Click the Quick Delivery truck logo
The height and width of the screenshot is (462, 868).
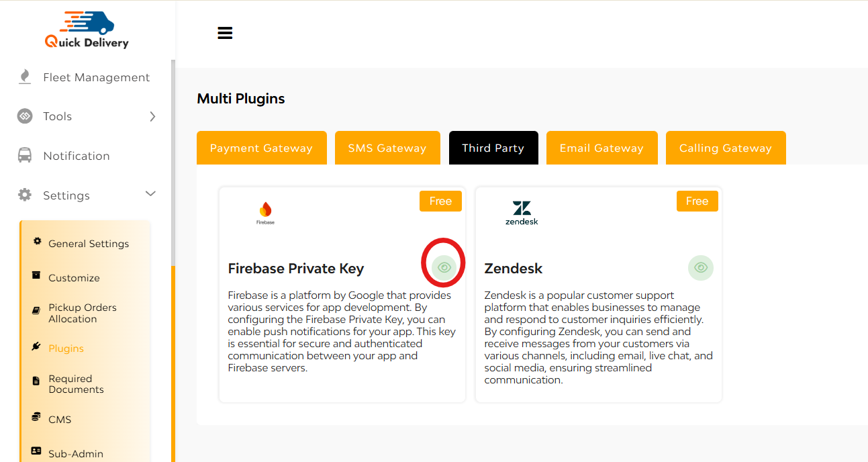[x=87, y=30]
